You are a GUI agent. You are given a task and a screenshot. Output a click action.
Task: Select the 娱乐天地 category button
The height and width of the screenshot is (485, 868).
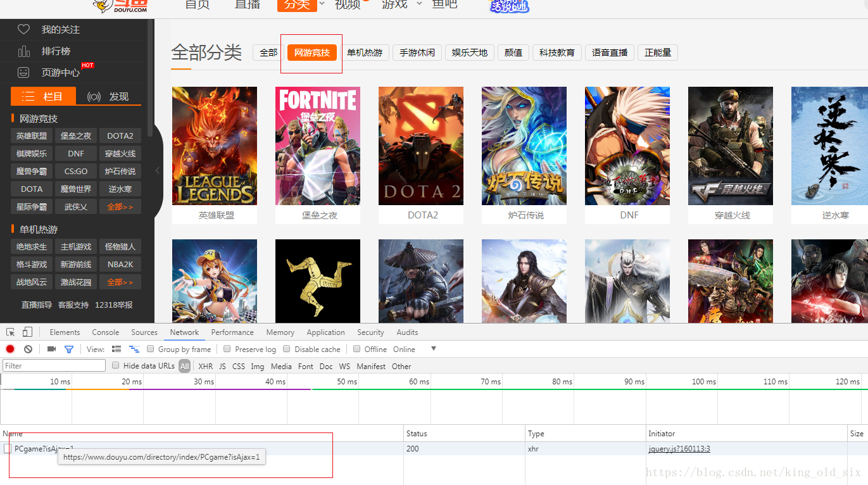coord(470,53)
